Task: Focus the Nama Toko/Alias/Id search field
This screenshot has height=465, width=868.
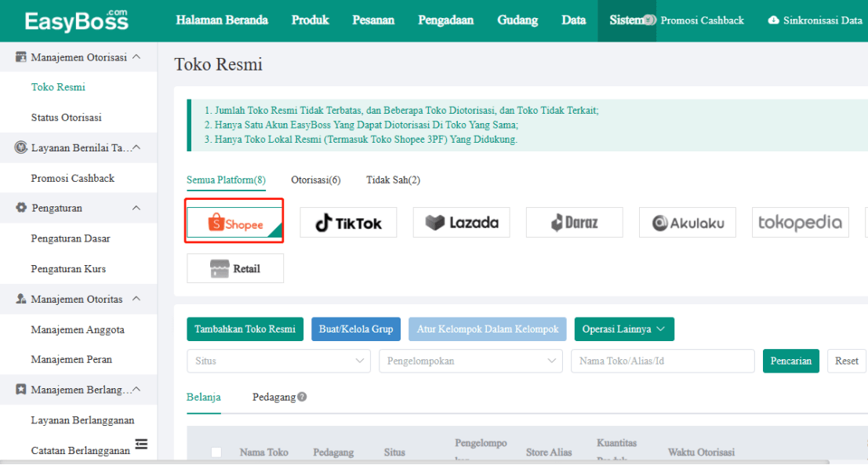Action: (663, 361)
